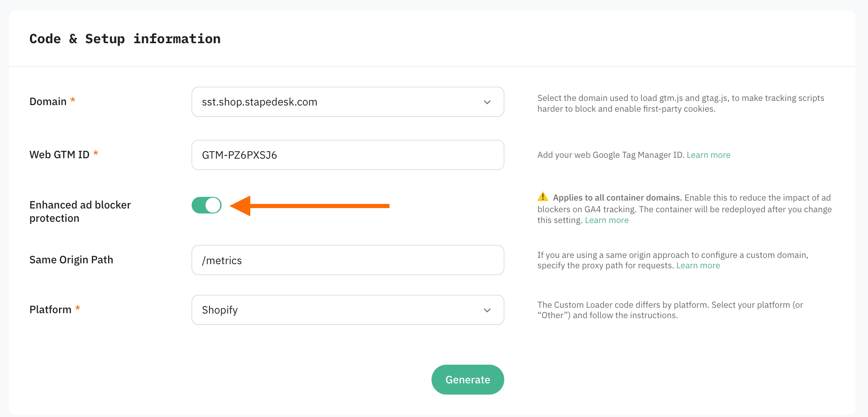This screenshot has height=417, width=868.
Task: Click the Domain dropdown chevron
Action: click(x=487, y=102)
